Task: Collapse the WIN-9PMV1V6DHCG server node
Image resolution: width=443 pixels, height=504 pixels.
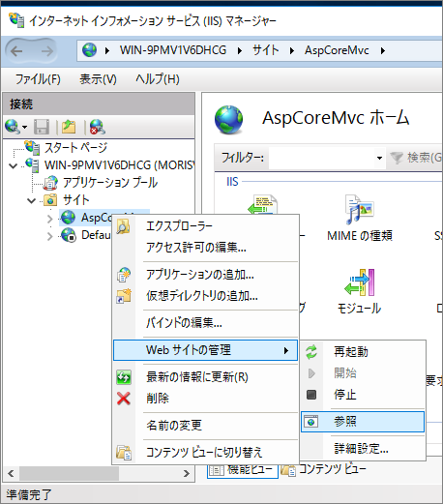Action: 14,166
